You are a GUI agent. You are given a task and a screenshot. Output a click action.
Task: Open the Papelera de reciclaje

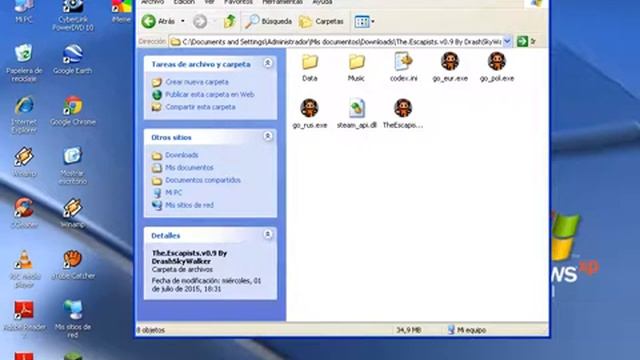click(24, 63)
